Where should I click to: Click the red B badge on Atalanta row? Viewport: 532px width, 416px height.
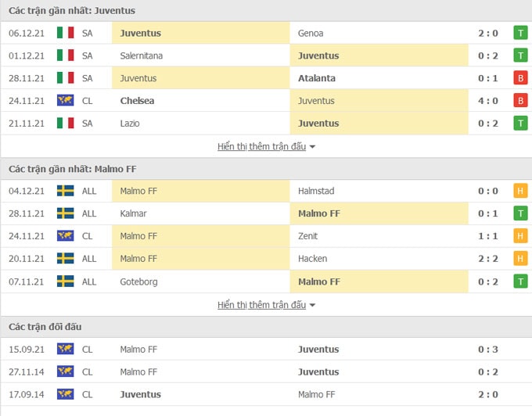pyautogui.click(x=520, y=78)
